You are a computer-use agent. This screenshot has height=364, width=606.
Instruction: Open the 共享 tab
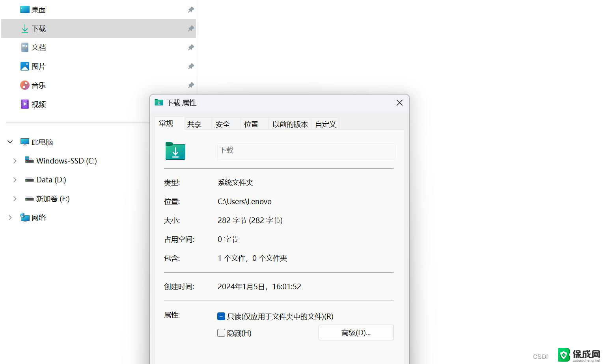198,124
